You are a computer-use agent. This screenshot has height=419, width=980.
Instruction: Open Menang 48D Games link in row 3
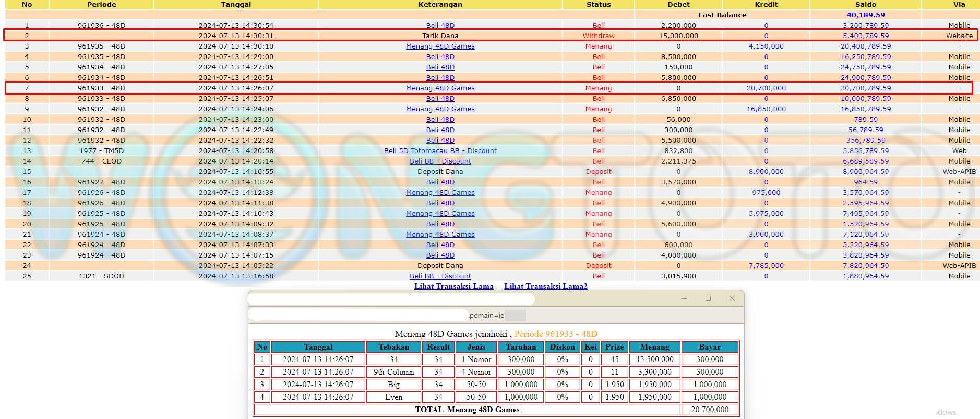coord(440,46)
